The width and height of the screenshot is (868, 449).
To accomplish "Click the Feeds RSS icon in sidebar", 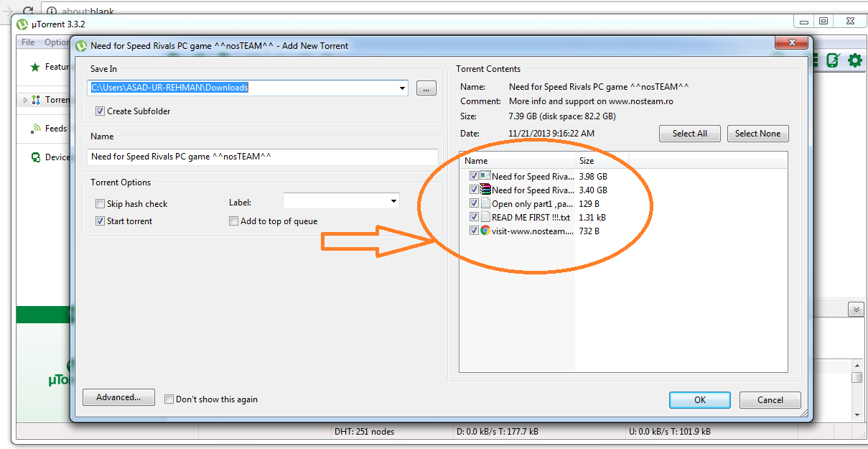I will (36, 129).
